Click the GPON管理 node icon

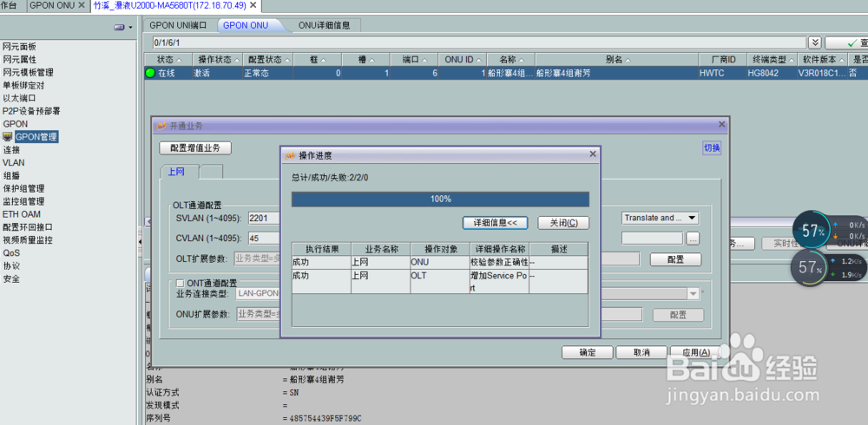(8, 137)
